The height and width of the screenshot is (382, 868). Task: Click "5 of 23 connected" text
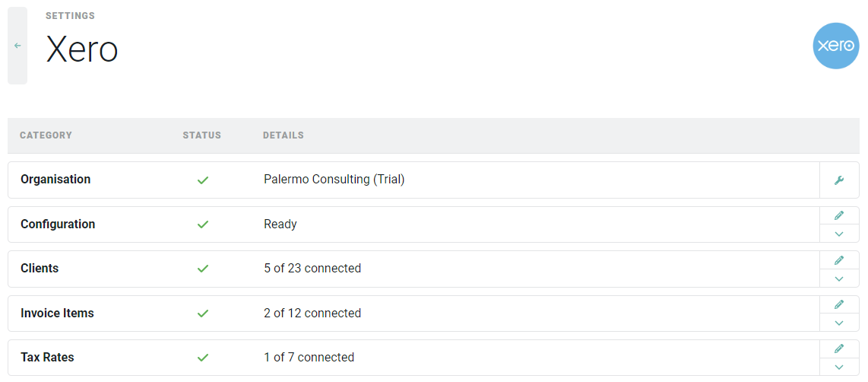pos(312,269)
